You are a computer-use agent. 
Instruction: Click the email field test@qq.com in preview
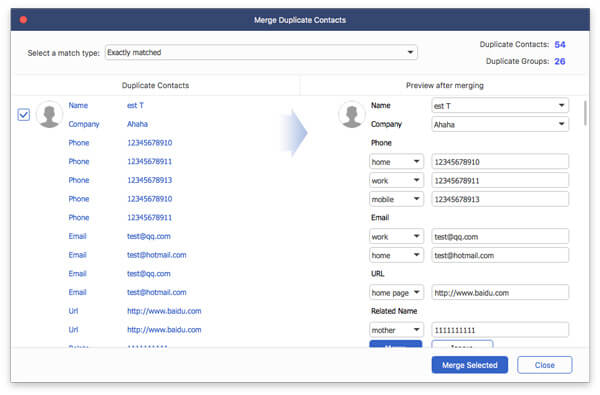pyautogui.click(x=500, y=236)
